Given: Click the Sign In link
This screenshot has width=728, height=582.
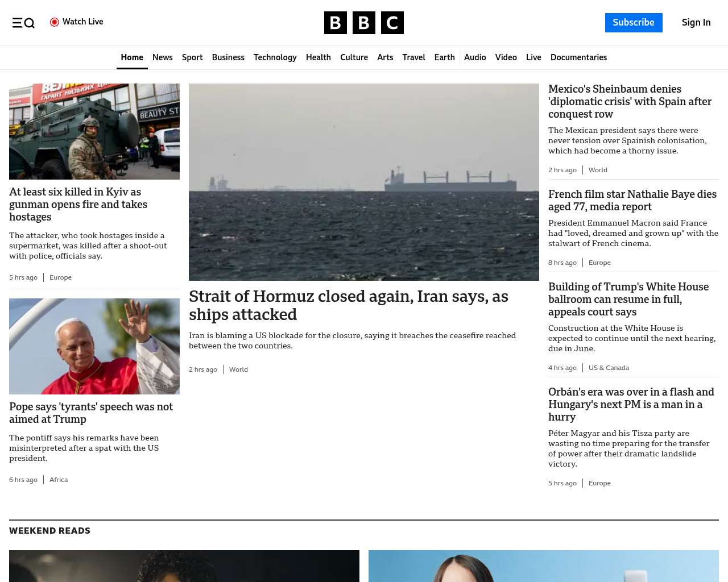Looking at the screenshot, I should click(x=696, y=23).
